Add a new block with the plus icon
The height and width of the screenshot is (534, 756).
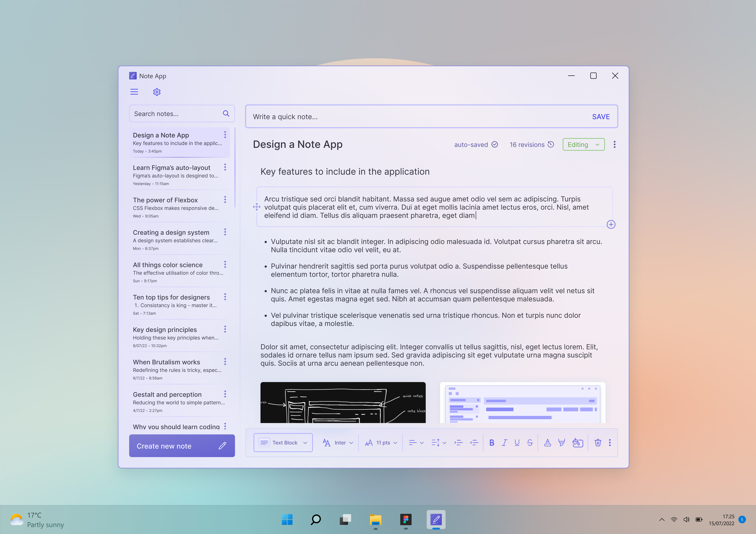611,224
